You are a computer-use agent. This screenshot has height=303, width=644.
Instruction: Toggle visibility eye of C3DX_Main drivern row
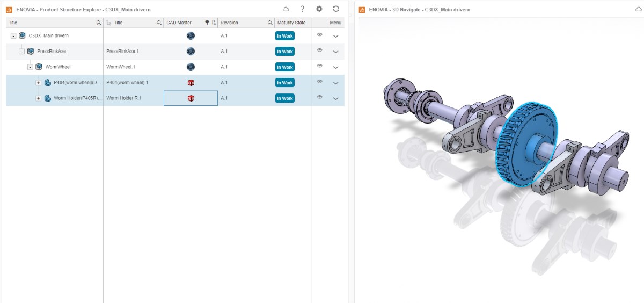tap(319, 34)
